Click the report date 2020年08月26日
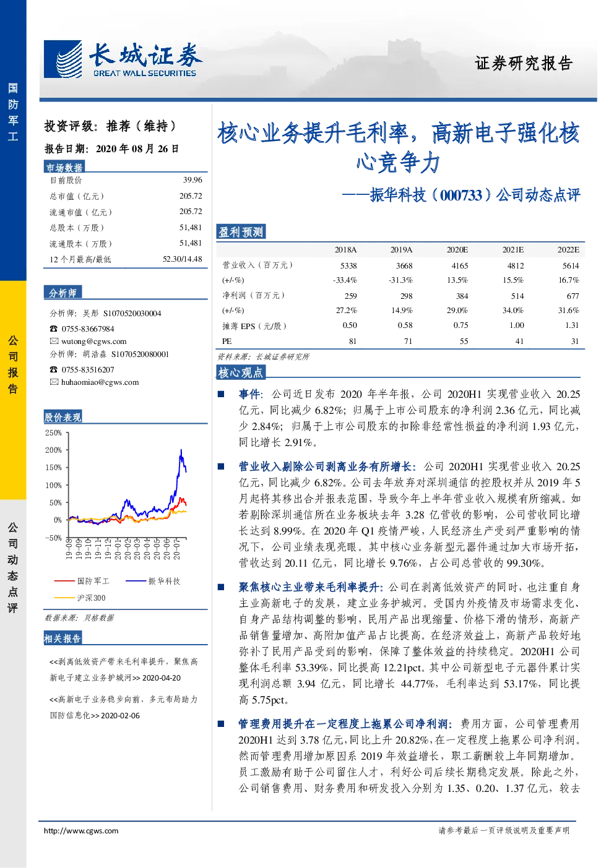 pos(137,148)
